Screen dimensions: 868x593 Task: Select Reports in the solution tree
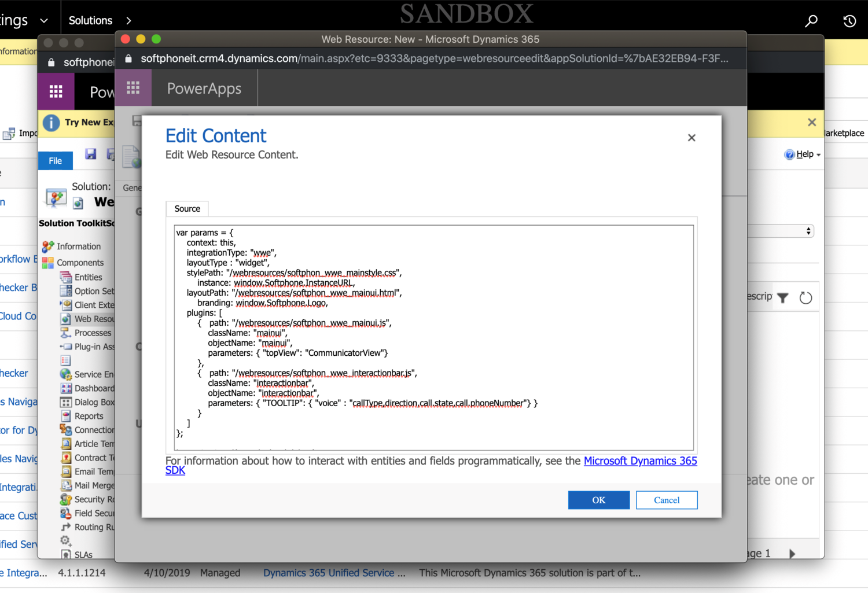point(89,416)
